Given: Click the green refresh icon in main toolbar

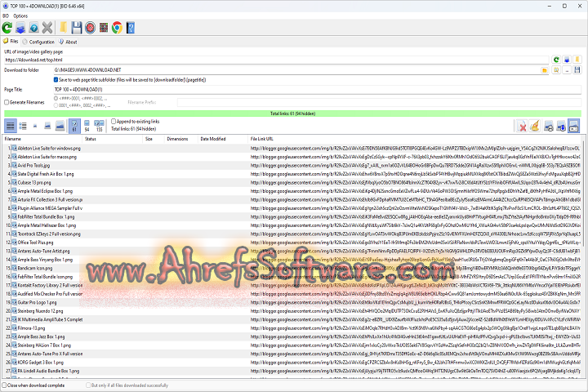Looking at the screenshot, I should click(x=8, y=28).
